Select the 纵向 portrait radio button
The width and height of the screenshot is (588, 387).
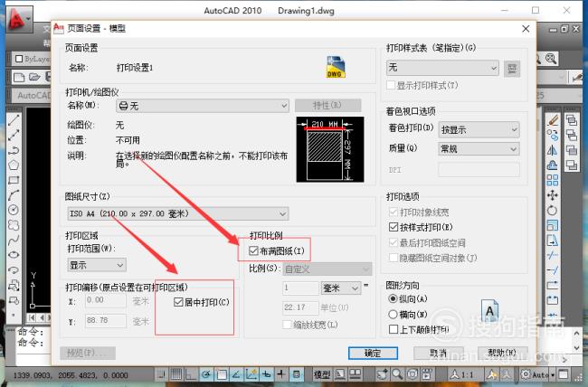393,298
